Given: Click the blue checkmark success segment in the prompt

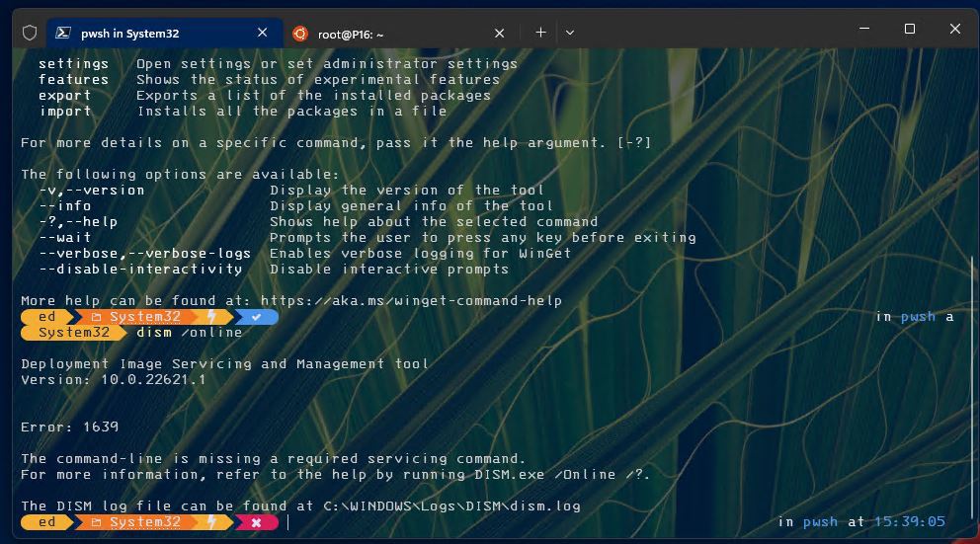Looking at the screenshot, I should coord(257,317).
